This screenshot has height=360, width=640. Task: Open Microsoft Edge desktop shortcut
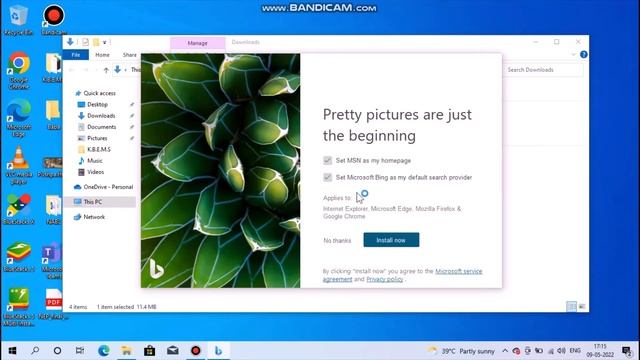pos(19,118)
